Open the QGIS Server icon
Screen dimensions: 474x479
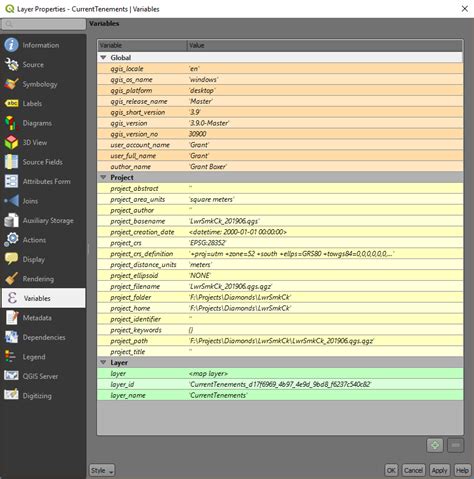coord(11,376)
